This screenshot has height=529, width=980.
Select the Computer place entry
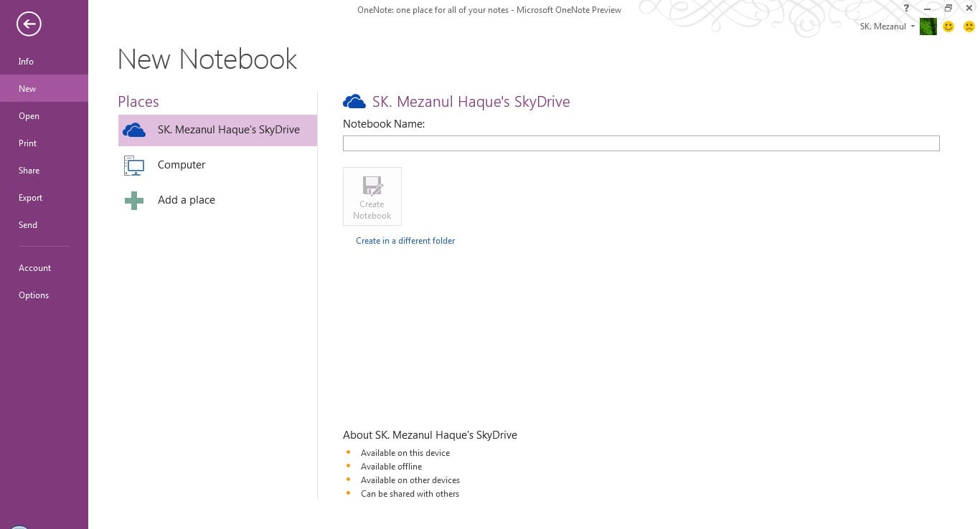(217, 165)
